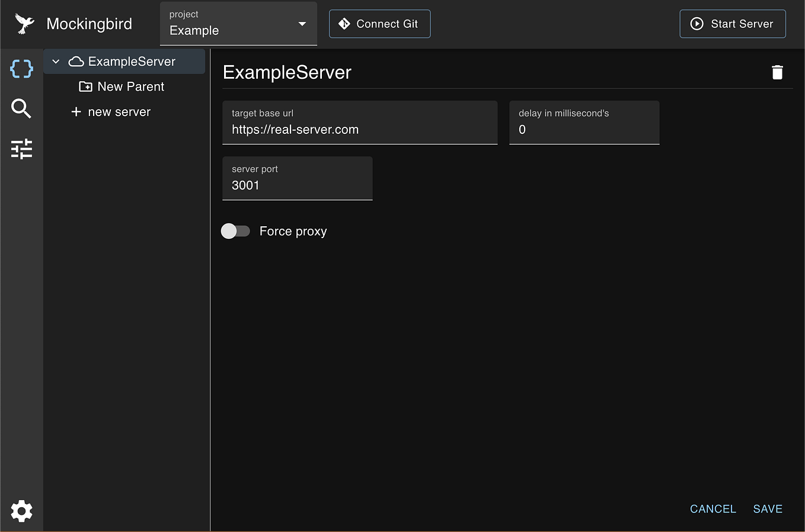Viewport: 805px width, 532px height.
Task: Click the Start Server button
Action: tap(733, 24)
